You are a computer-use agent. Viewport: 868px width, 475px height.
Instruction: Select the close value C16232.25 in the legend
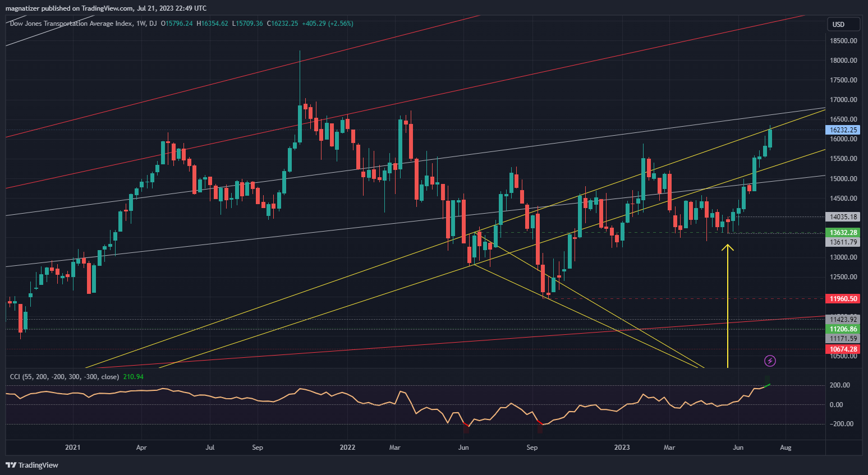click(282, 24)
